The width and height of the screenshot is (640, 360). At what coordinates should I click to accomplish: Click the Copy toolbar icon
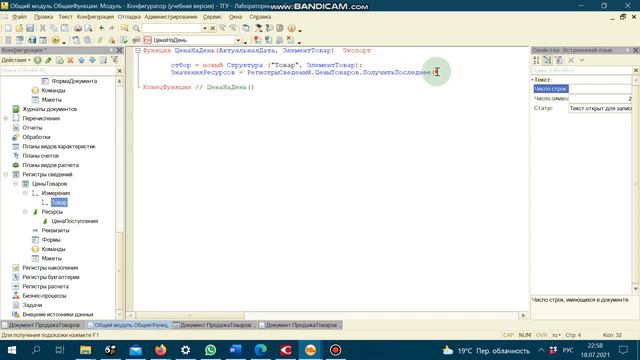pyautogui.click(x=53, y=28)
